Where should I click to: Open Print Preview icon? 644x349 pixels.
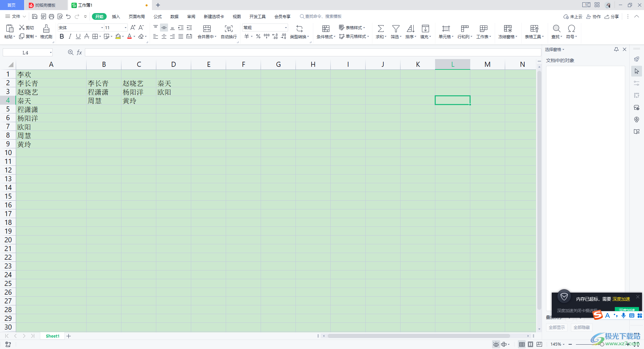point(60,16)
